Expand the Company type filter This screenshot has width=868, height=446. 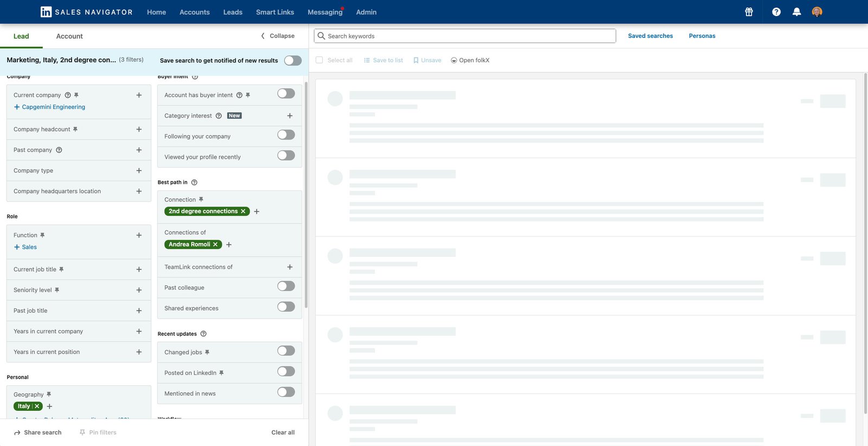click(139, 171)
